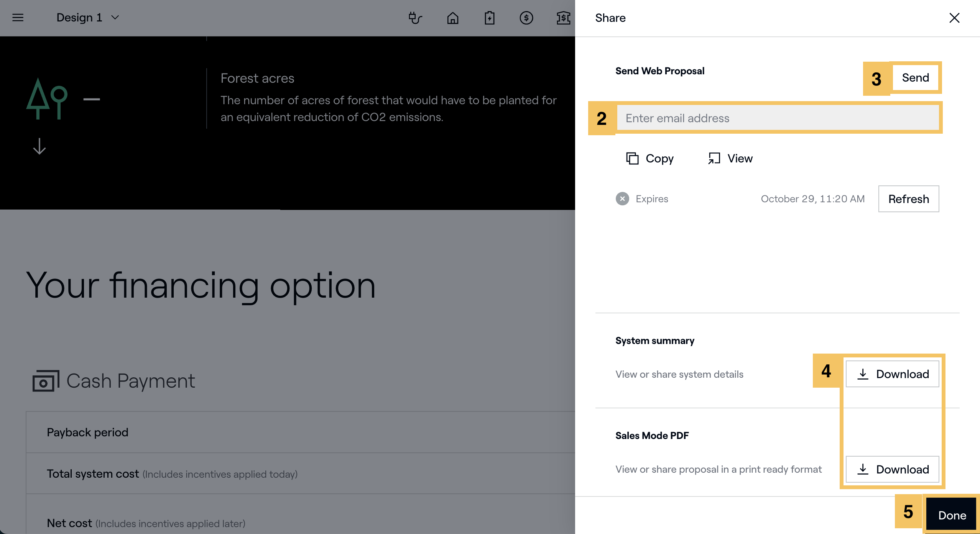Image resolution: width=980 pixels, height=534 pixels.
Task: Open the home icon in toolbar
Action: [452, 18]
